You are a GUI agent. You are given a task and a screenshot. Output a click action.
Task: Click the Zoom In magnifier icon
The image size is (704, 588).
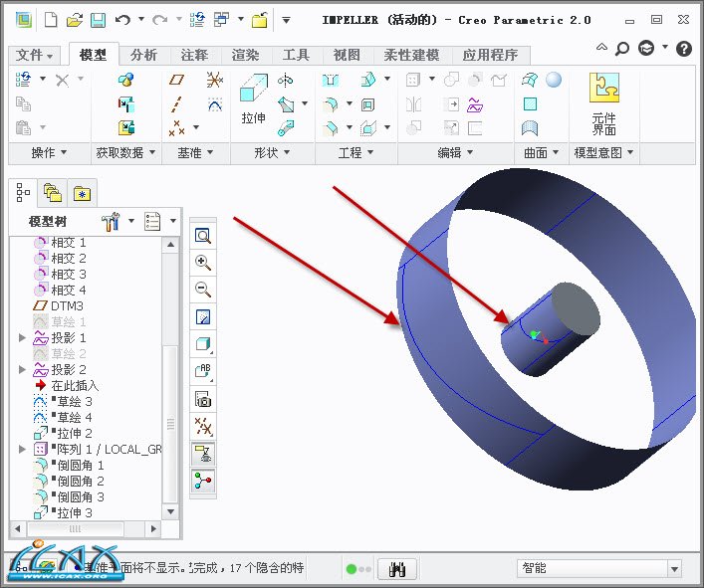tap(203, 263)
